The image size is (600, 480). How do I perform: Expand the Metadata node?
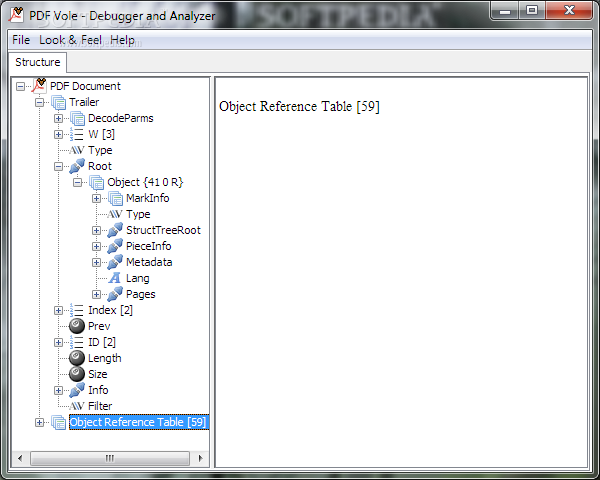(x=96, y=263)
